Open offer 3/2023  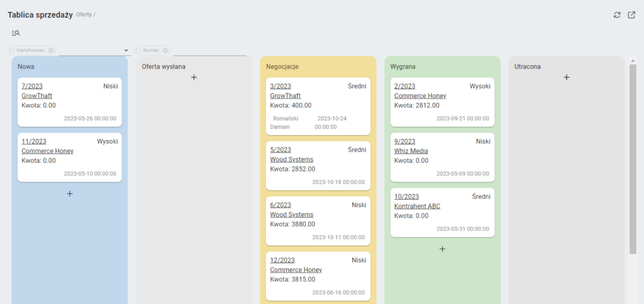click(x=280, y=86)
